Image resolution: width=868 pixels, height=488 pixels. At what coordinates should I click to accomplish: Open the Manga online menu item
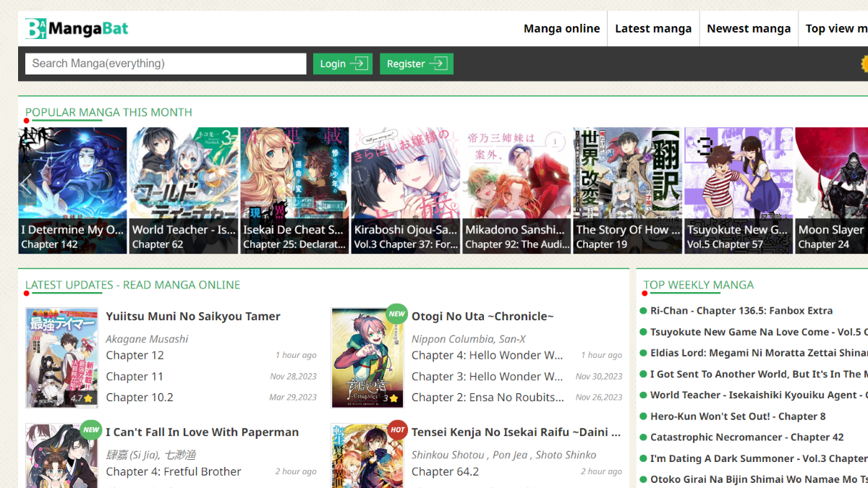[561, 29]
